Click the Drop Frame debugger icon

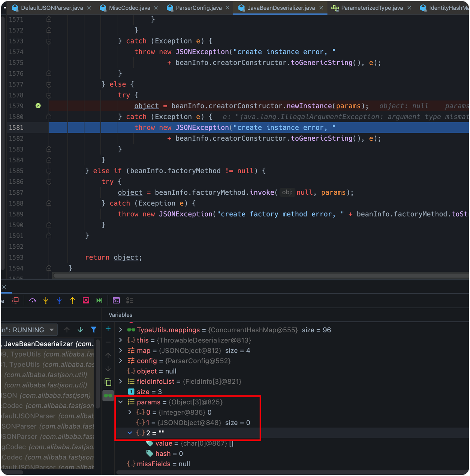click(86, 300)
